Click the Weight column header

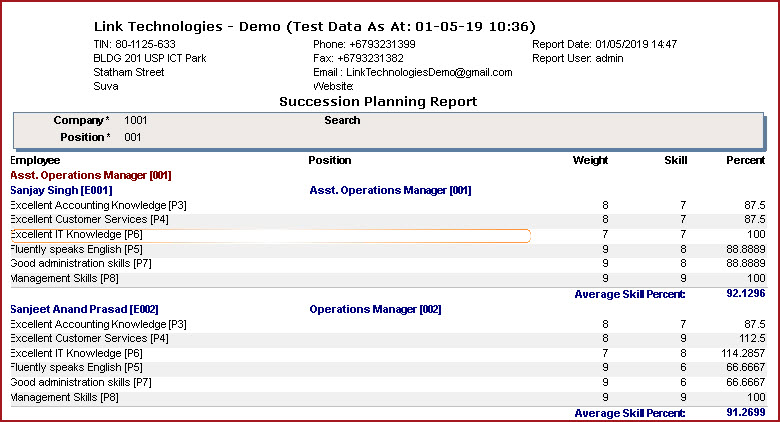pyautogui.click(x=589, y=160)
